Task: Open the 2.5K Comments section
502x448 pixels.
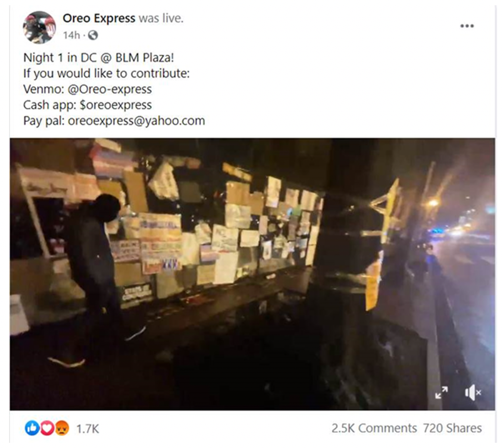Action: click(x=374, y=428)
